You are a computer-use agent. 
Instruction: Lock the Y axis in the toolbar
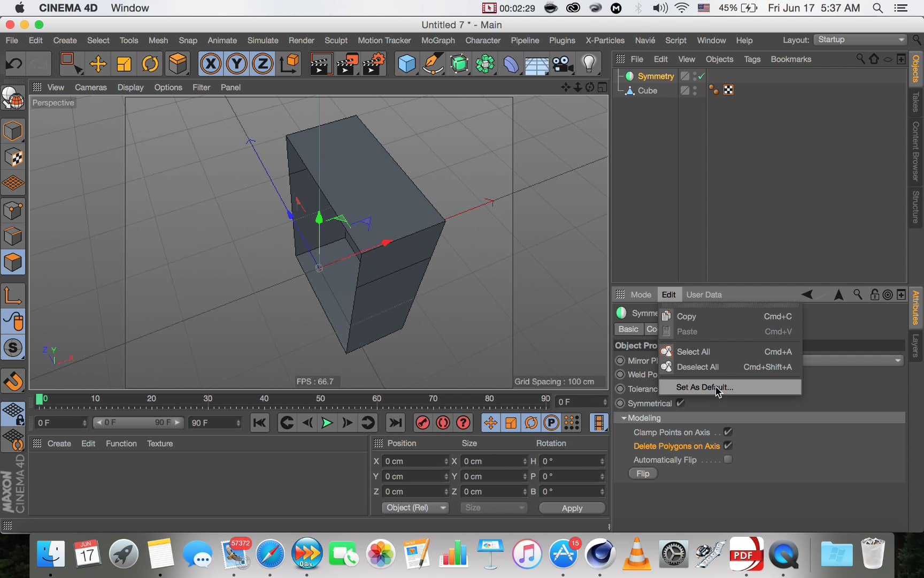pos(236,63)
